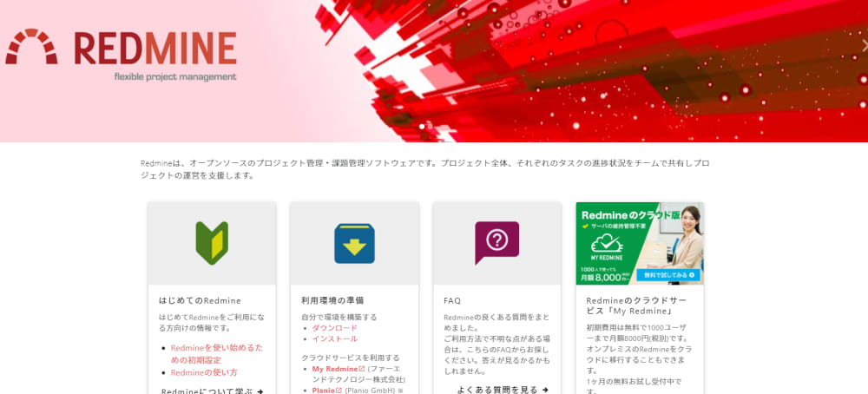Screen dimensions: 868x394
Task: Click the blue download box icon
Action: [x=354, y=244]
